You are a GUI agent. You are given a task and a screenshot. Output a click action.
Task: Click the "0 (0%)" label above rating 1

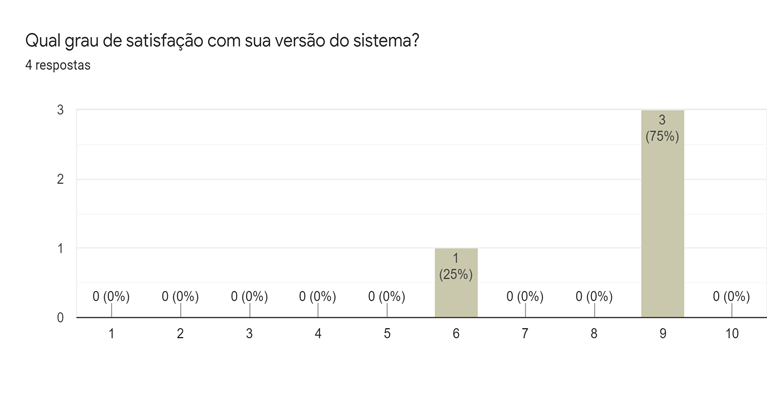111,296
